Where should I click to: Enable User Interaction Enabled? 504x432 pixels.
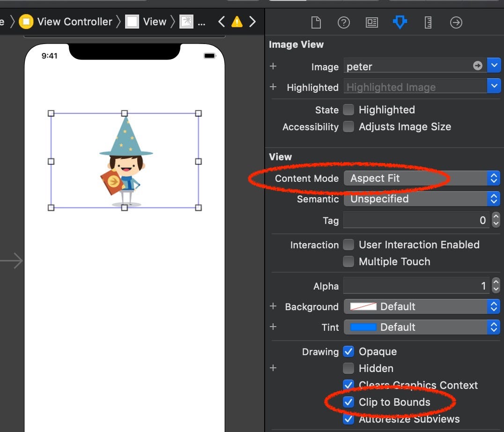348,245
